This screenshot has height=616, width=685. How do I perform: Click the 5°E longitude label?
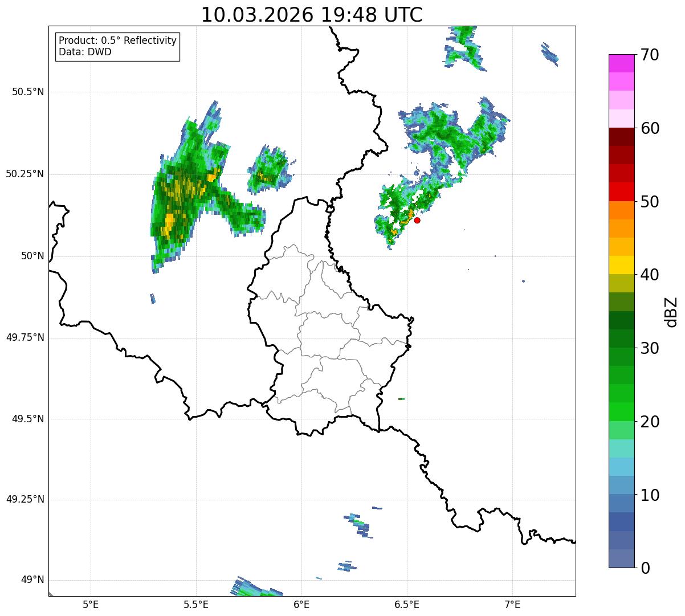(91, 604)
